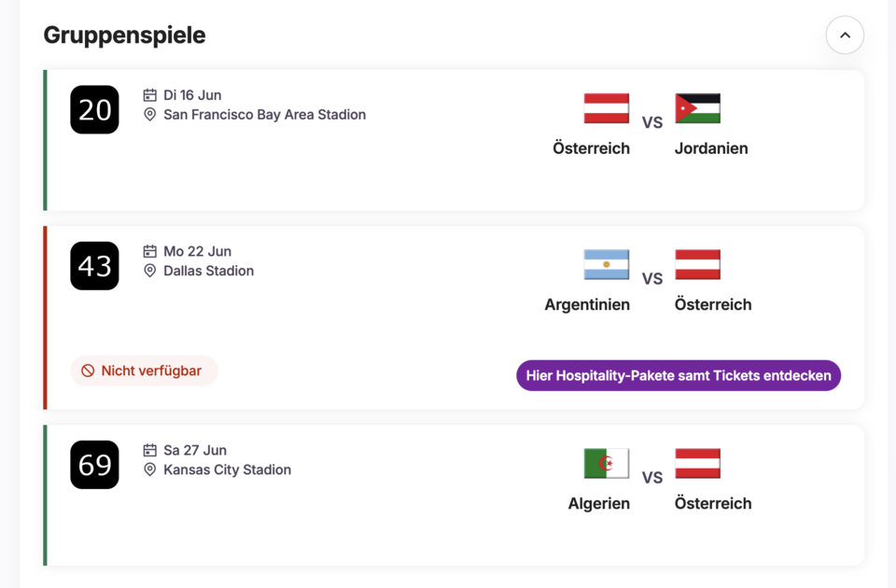896x588 pixels.
Task: Click the calendar icon next to Sa 27 Jun
Action: click(x=151, y=449)
